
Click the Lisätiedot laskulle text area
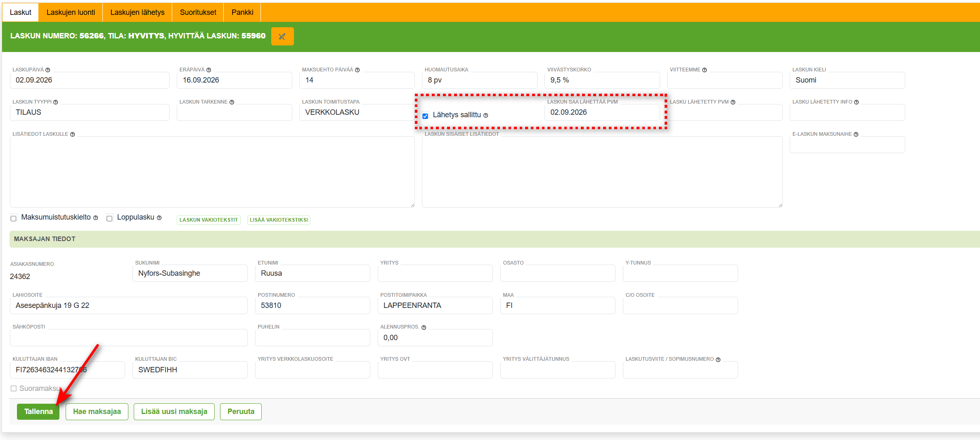(x=212, y=172)
